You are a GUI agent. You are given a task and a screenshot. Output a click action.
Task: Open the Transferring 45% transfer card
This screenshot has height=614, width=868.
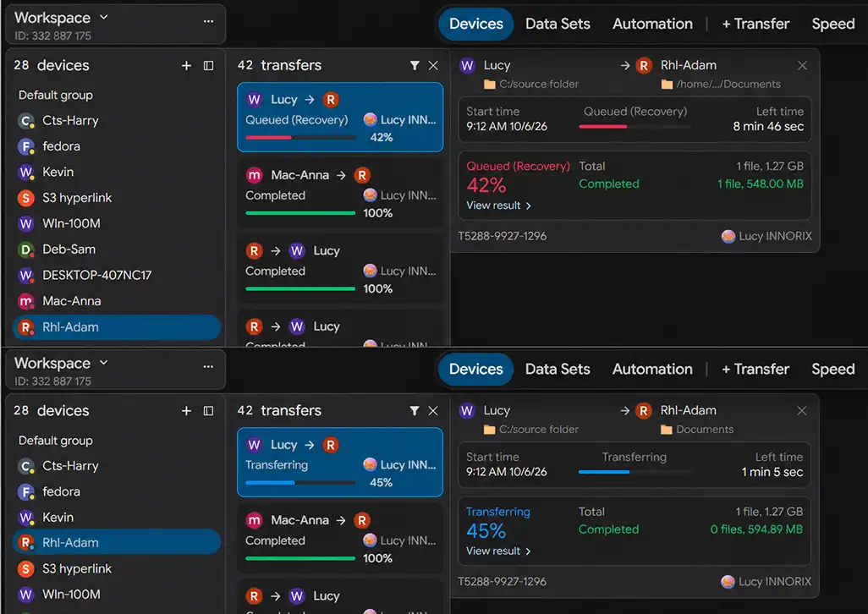[340, 463]
